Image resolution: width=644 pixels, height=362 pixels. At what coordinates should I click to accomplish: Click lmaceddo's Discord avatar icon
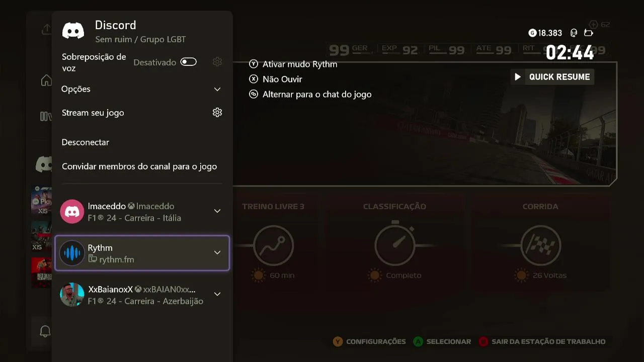tap(72, 212)
